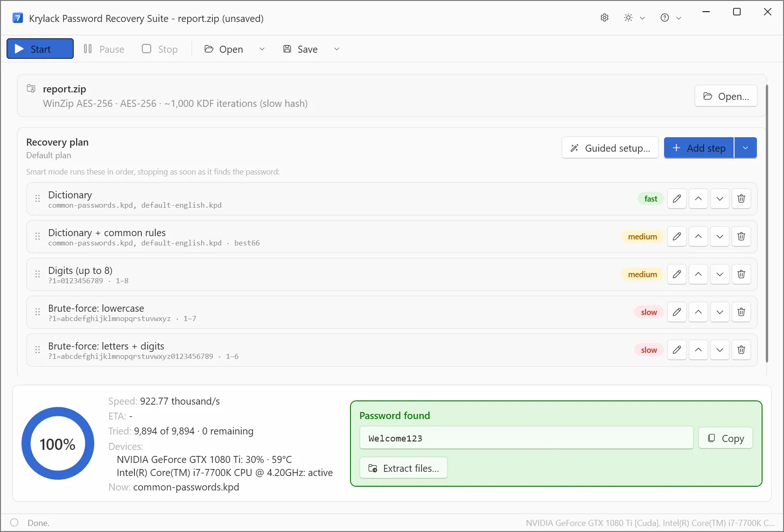Click drag handle of Digits (up to 8)
Screen dimensions: 784x532
(38, 274)
